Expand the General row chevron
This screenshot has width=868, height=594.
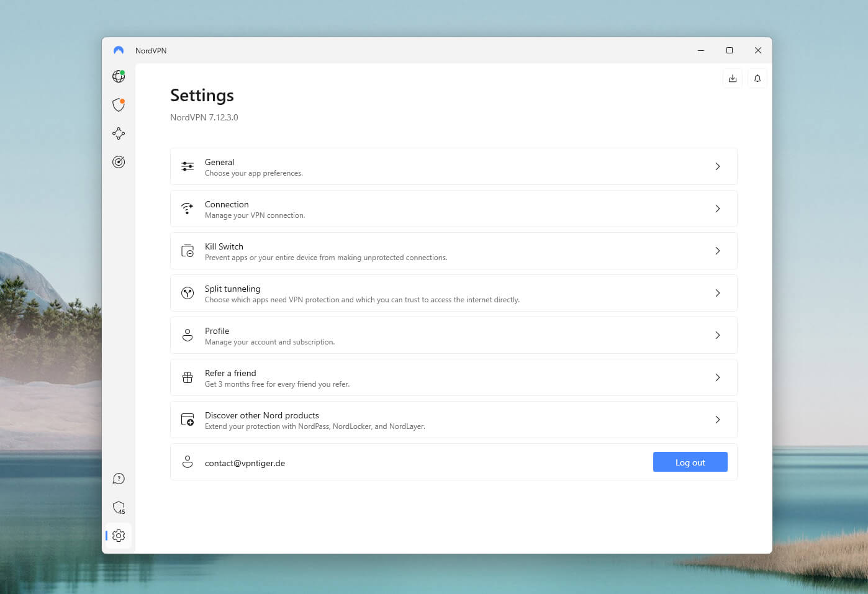718,166
